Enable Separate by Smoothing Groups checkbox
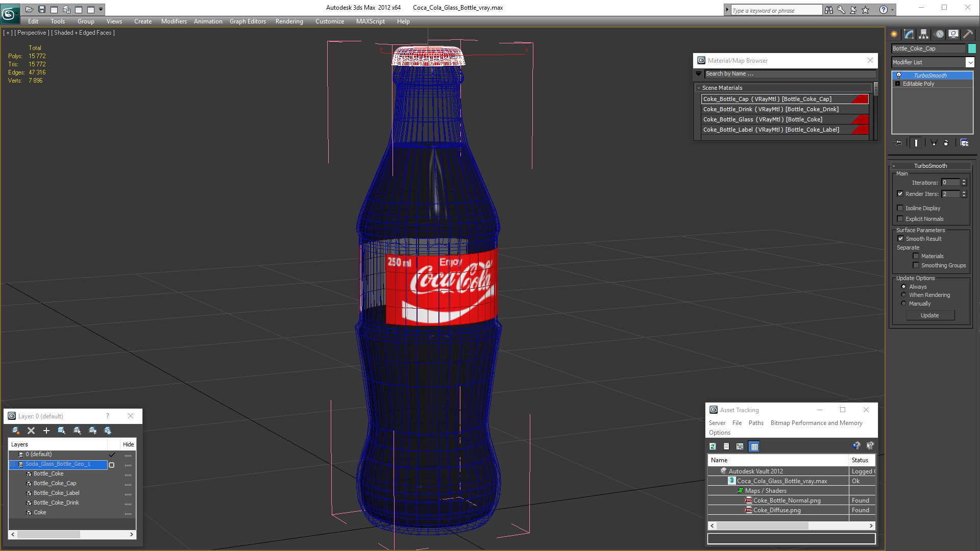 tap(916, 265)
